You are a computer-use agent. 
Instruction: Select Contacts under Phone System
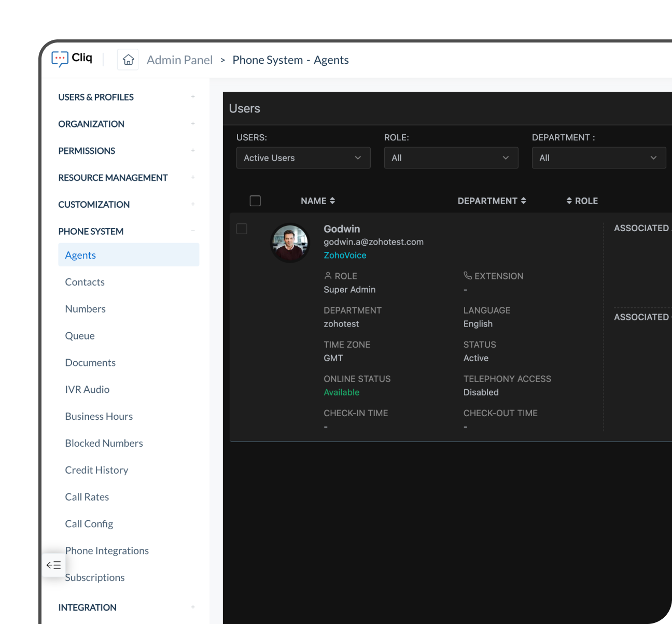(x=85, y=282)
